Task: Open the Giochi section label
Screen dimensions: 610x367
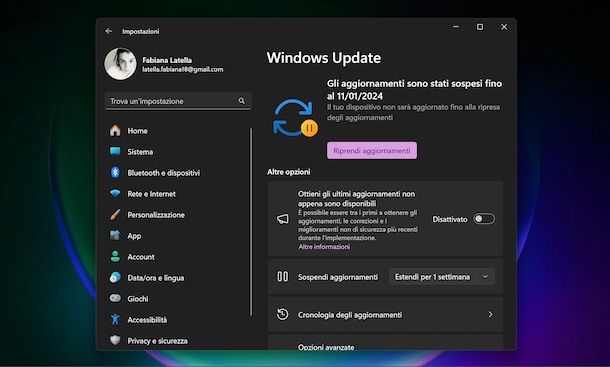Action: coord(138,299)
